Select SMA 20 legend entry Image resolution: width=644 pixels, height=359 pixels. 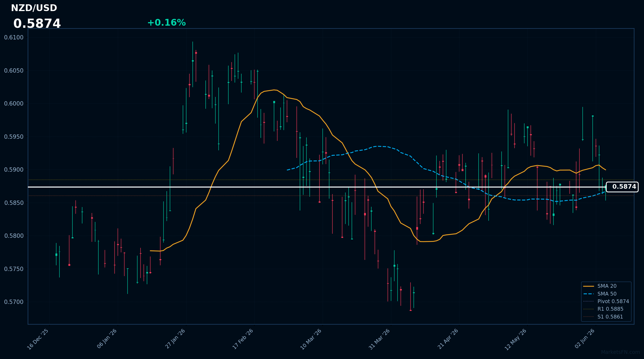click(x=607, y=286)
